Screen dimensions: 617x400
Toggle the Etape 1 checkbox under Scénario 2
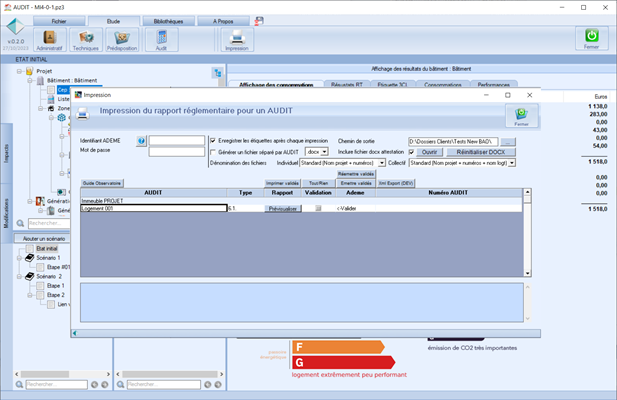[x=40, y=286]
